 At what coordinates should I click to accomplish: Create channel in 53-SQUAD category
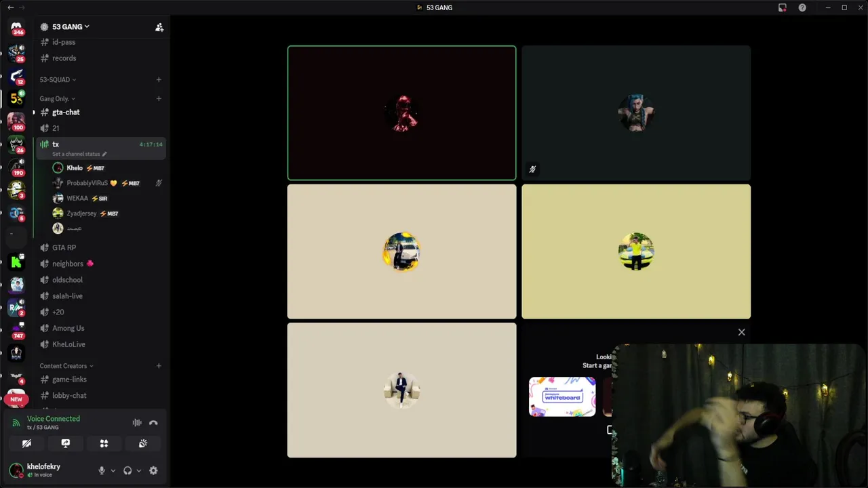(x=159, y=80)
